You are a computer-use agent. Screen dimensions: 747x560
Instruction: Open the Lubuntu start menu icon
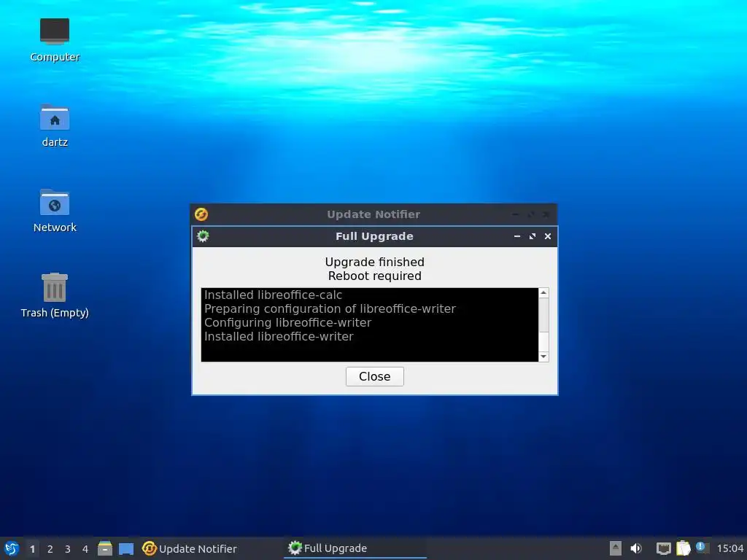12,548
